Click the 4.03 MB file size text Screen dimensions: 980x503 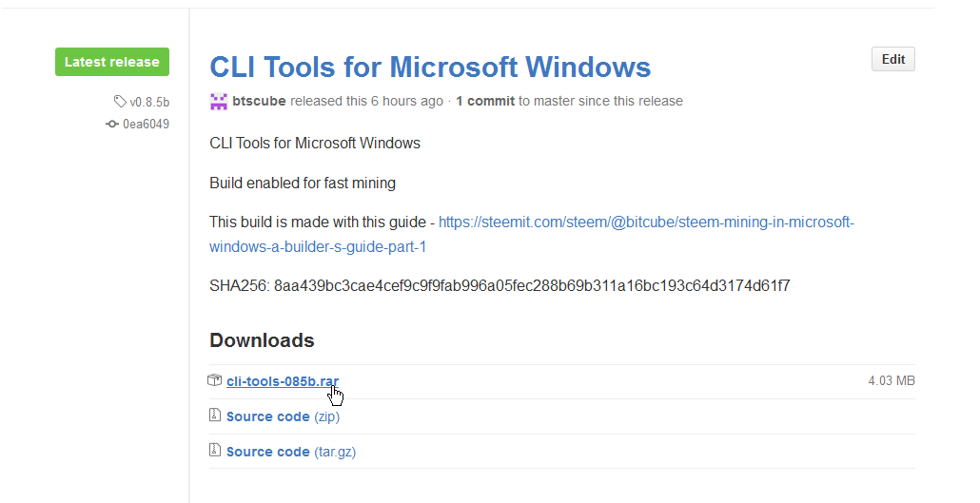click(x=891, y=381)
